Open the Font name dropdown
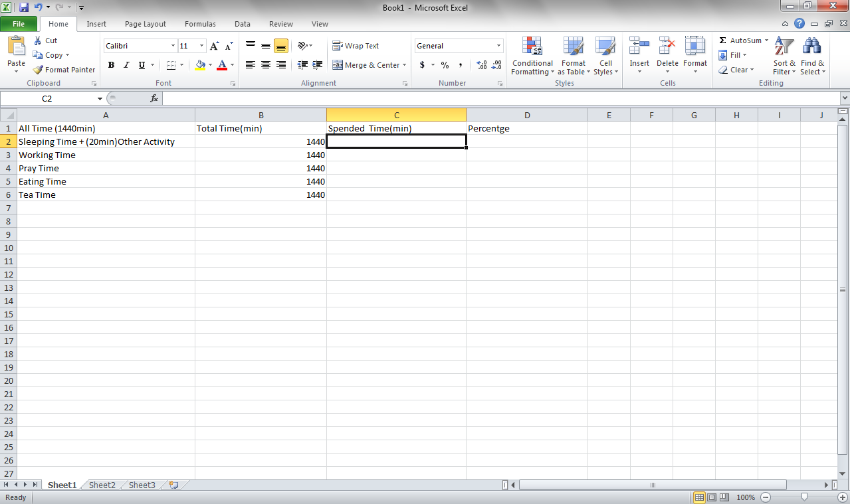 (x=172, y=45)
